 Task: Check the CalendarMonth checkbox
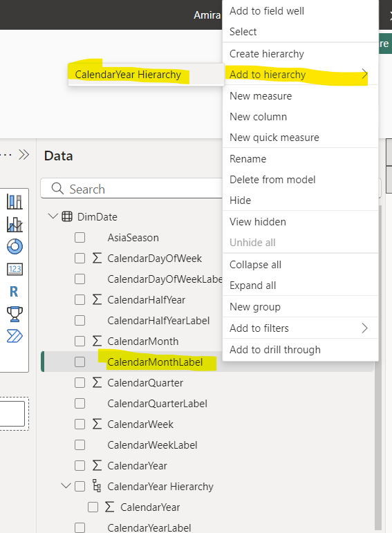[x=80, y=342]
